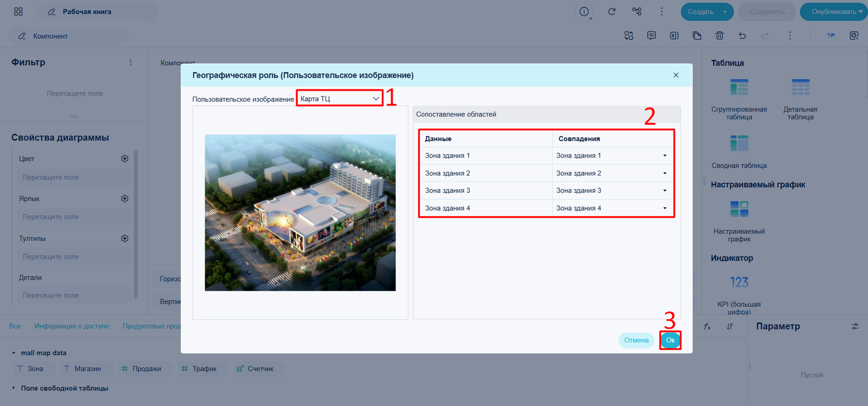Select the Сводная таблица chart icon
This screenshot has height=406, width=868.
point(739,144)
